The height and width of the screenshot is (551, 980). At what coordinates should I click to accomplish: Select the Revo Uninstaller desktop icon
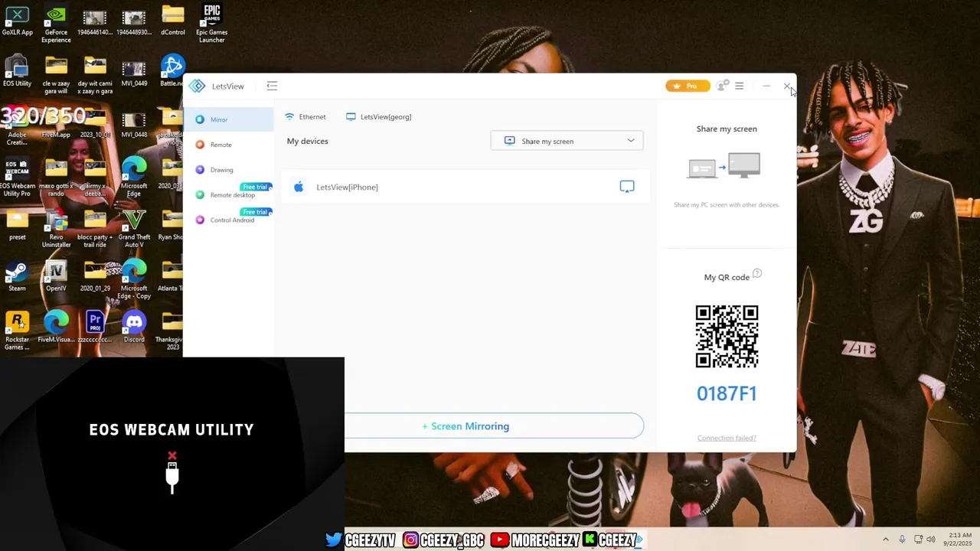pos(56,229)
